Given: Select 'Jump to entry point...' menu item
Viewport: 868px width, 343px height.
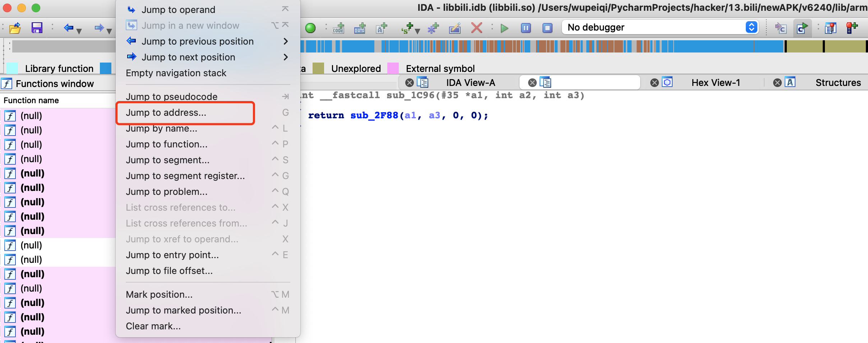Looking at the screenshot, I should (208, 255).
